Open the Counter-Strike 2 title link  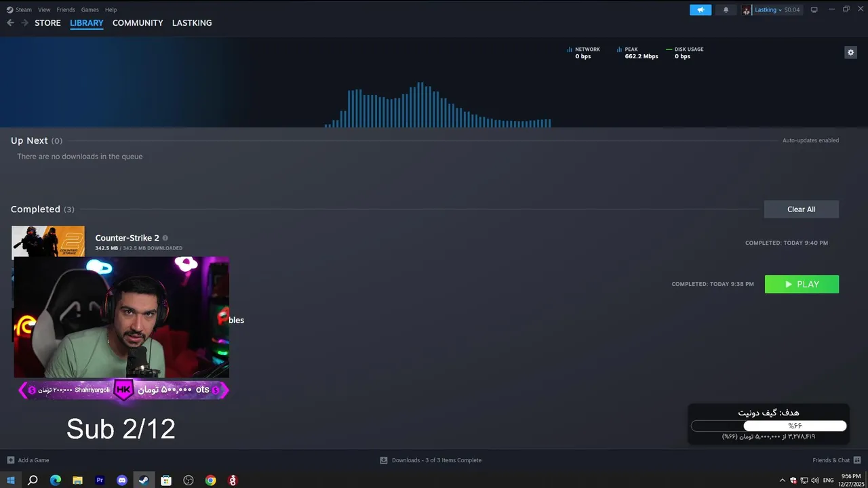[x=127, y=238]
